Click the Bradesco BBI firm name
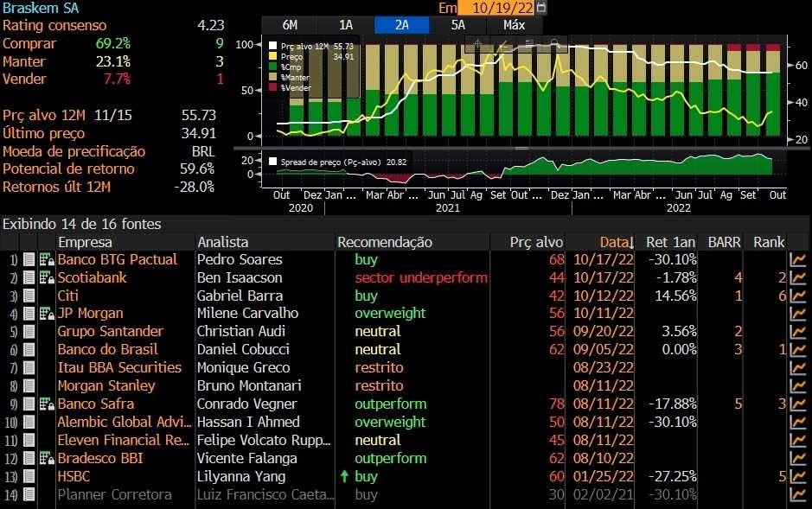 100,458
